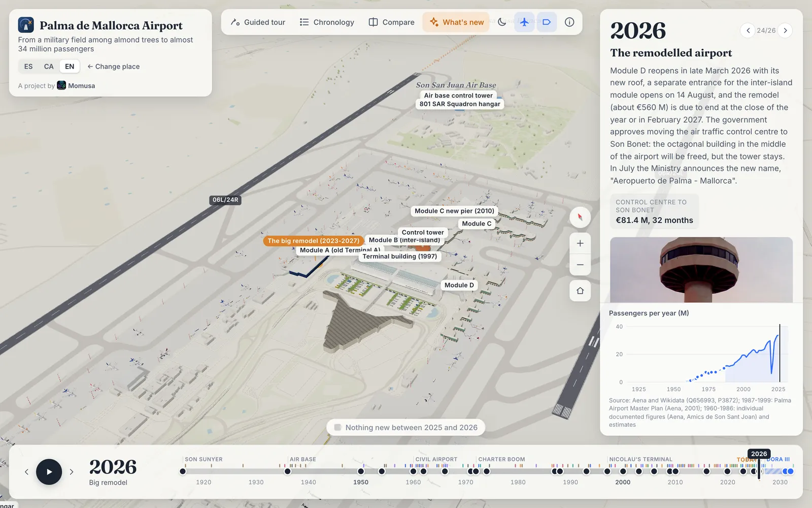The height and width of the screenshot is (508, 812).
Task: Zoom in on the map
Action: tap(580, 243)
